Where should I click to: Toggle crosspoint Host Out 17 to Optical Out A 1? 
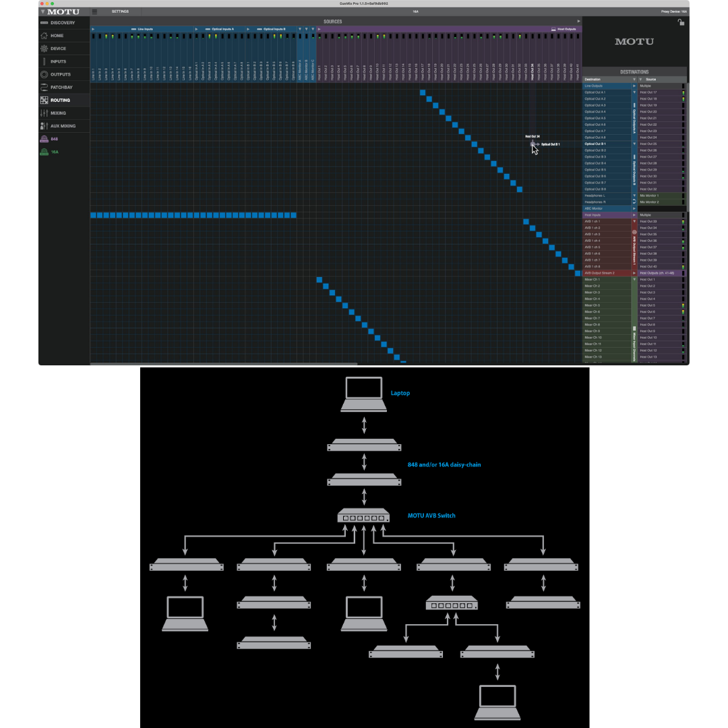click(x=423, y=92)
